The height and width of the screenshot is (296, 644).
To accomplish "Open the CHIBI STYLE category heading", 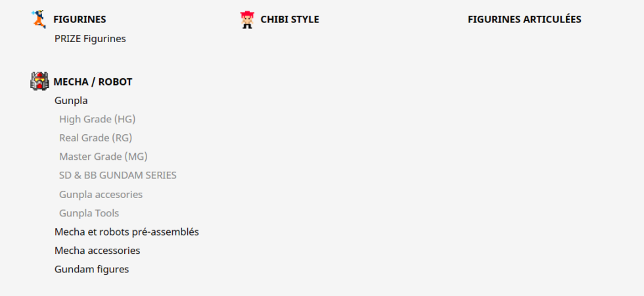I will [290, 20].
